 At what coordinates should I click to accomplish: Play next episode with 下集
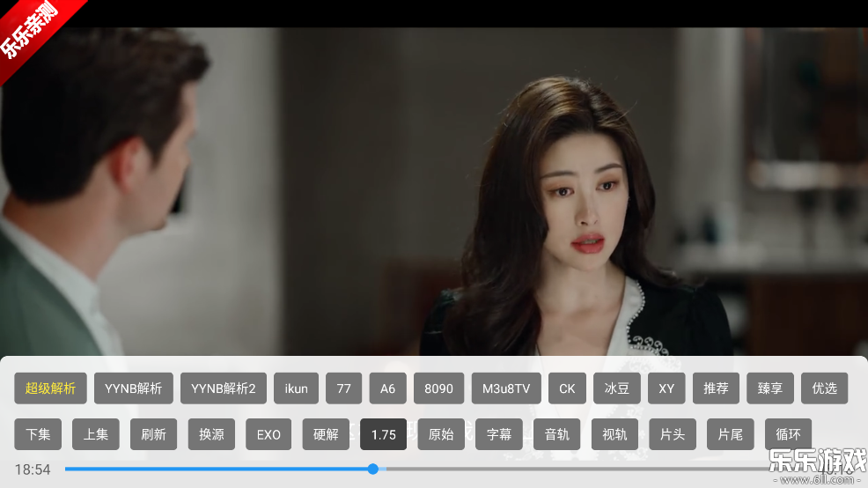(38, 434)
